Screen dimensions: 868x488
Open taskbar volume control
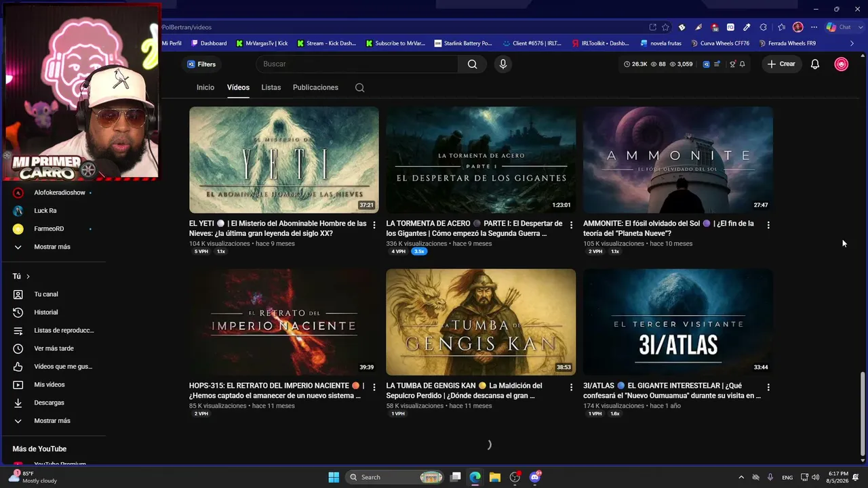point(815,477)
